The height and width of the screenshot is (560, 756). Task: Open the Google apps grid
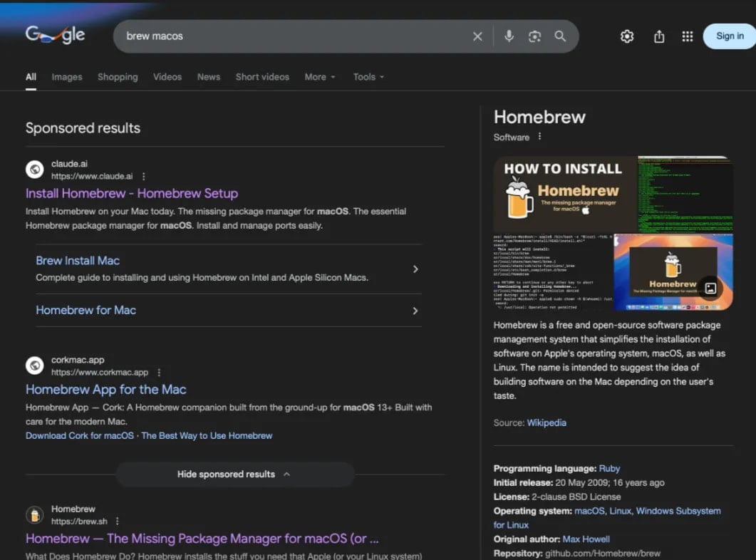pyautogui.click(x=687, y=36)
